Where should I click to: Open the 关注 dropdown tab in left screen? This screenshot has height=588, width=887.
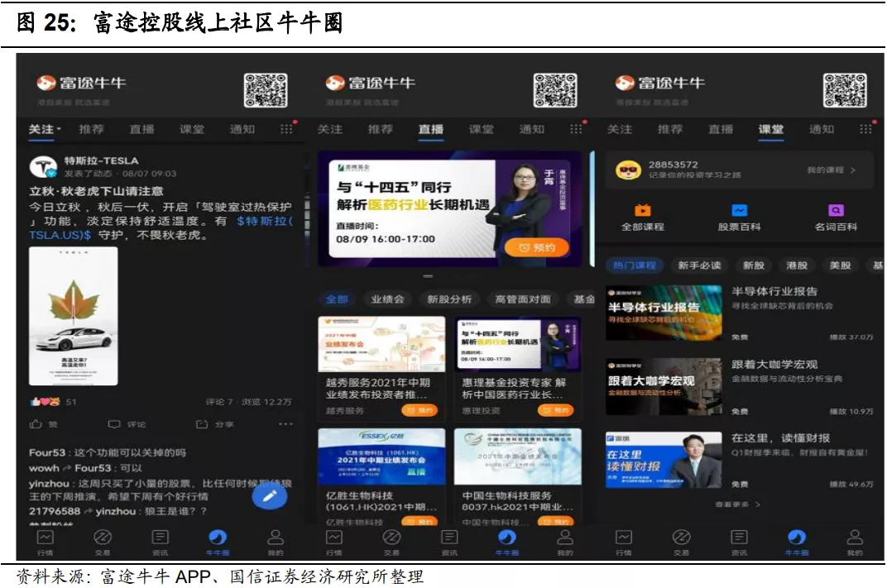[x=45, y=130]
